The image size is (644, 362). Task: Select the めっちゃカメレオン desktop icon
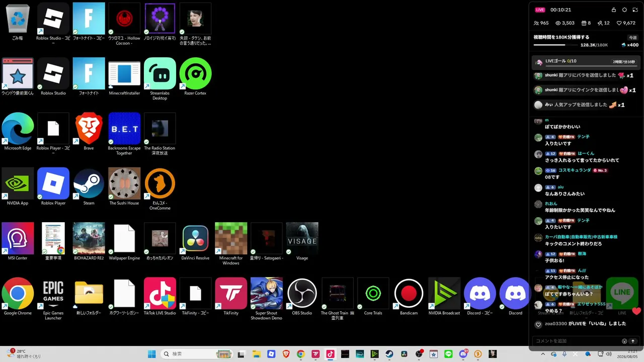[x=160, y=242]
